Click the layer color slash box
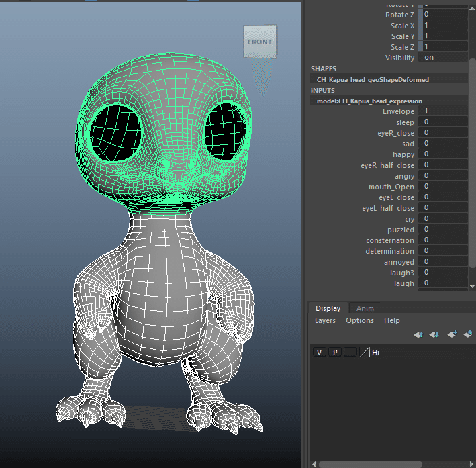Screen dimensions: 476x468 click(365, 352)
